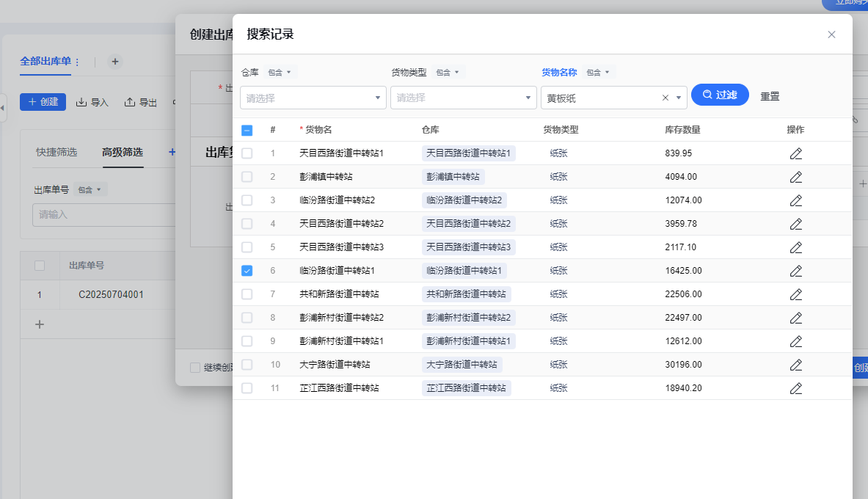
Task: Click stock quantity 22506.00
Action: pos(683,294)
